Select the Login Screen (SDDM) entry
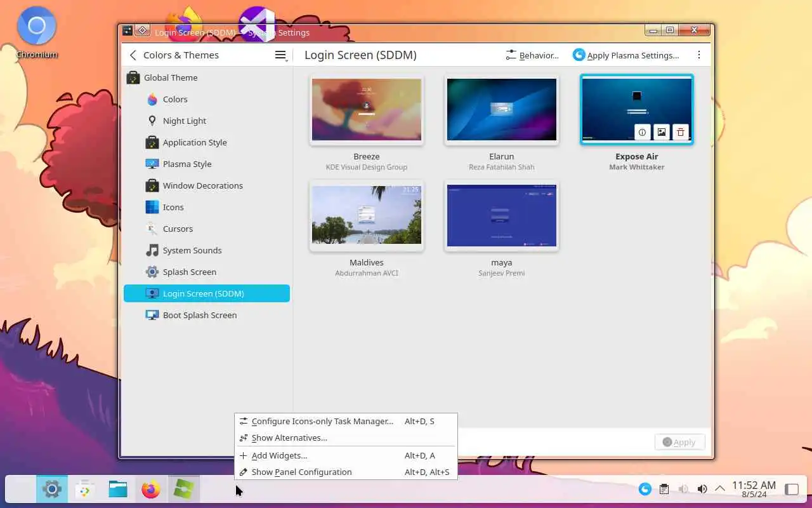The image size is (812, 508). 207,293
